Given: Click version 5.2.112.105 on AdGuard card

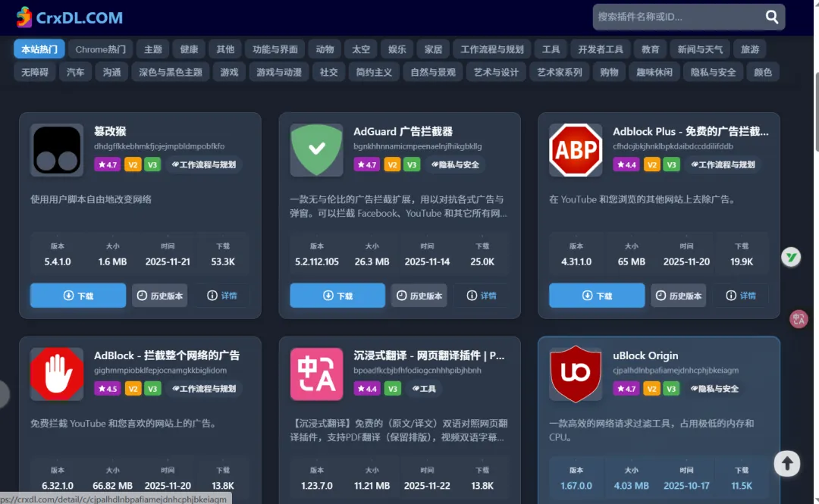Looking at the screenshot, I should tap(316, 261).
